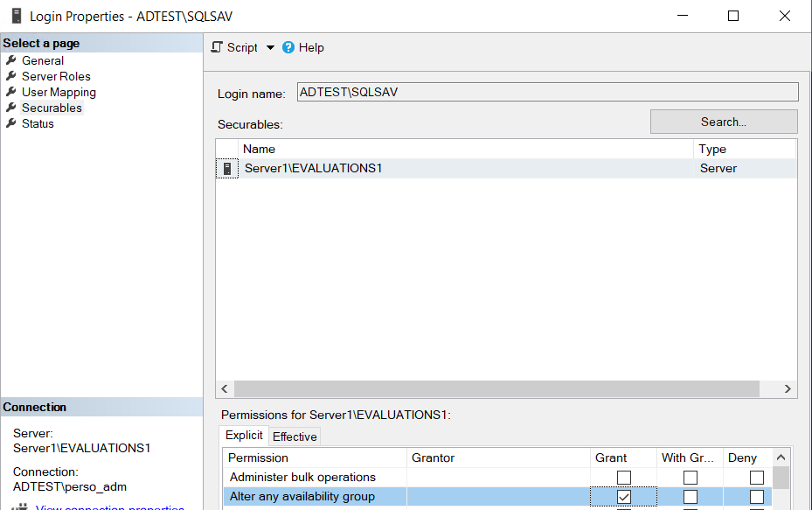The height and width of the screenshot is (510, 812).
Task: Check Deny for Administer bulk operations
Action: [x=757, y=478]
